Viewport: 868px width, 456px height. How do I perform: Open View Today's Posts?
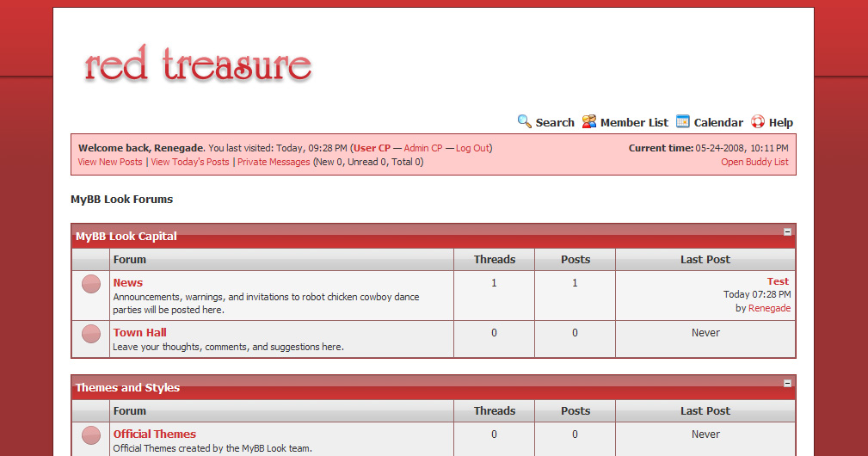click(x=190, y=162)
